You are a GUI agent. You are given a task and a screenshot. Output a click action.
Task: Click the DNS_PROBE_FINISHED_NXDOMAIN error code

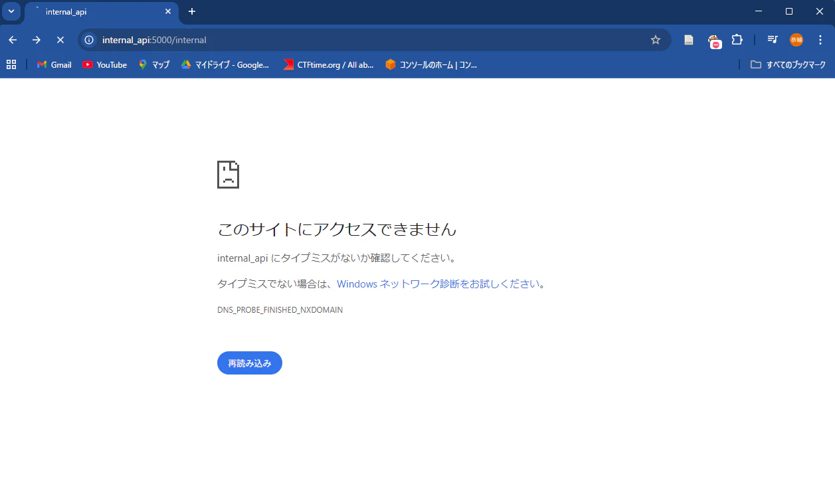pos(280,310)
